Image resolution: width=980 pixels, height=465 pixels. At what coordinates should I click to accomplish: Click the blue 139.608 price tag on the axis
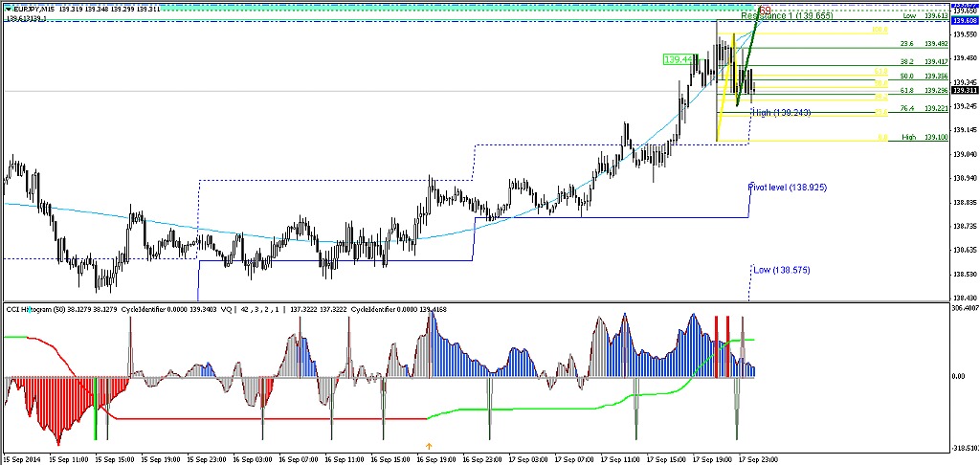[965, 21]
